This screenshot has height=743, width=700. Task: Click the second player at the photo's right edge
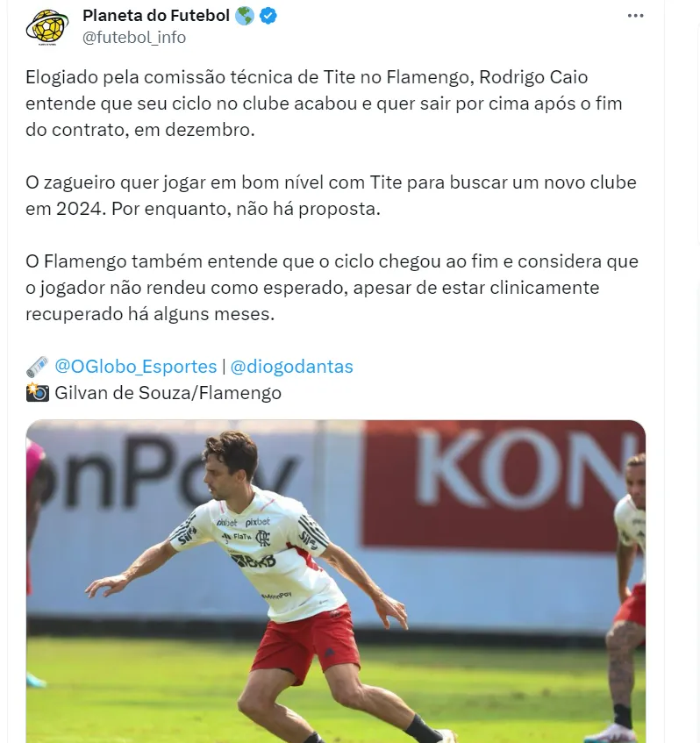point(626,597)
